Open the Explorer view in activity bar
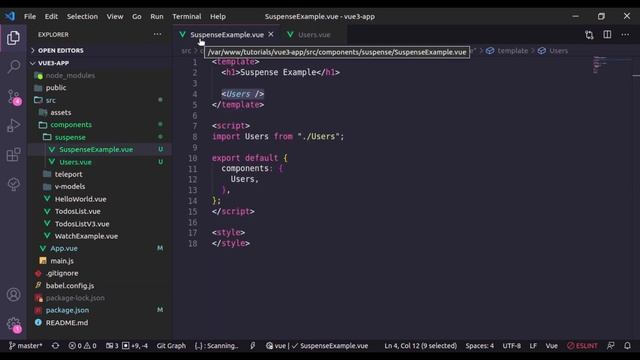 coord(13,38)
